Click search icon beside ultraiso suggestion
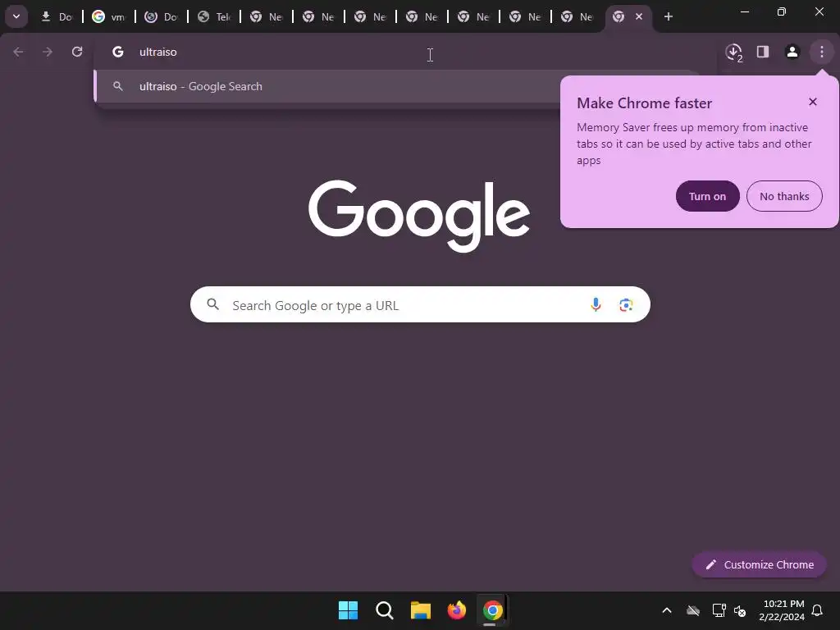 pyautogui.click(x=118, y=86)
